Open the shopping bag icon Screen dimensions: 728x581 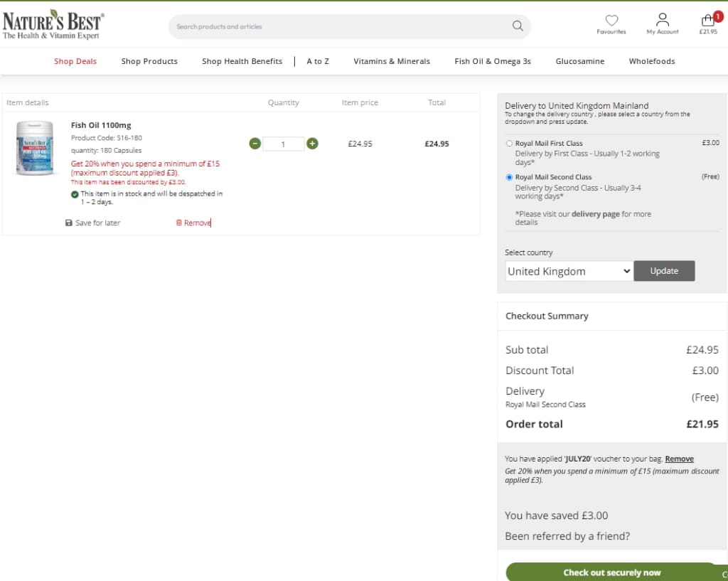point(708,20)
